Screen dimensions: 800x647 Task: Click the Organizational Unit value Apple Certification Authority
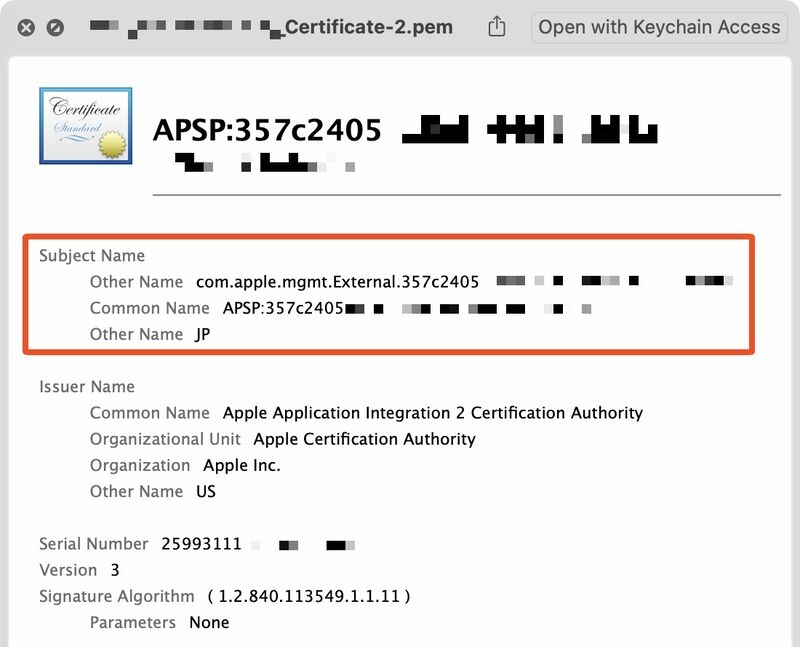click(x=364, y=439)
